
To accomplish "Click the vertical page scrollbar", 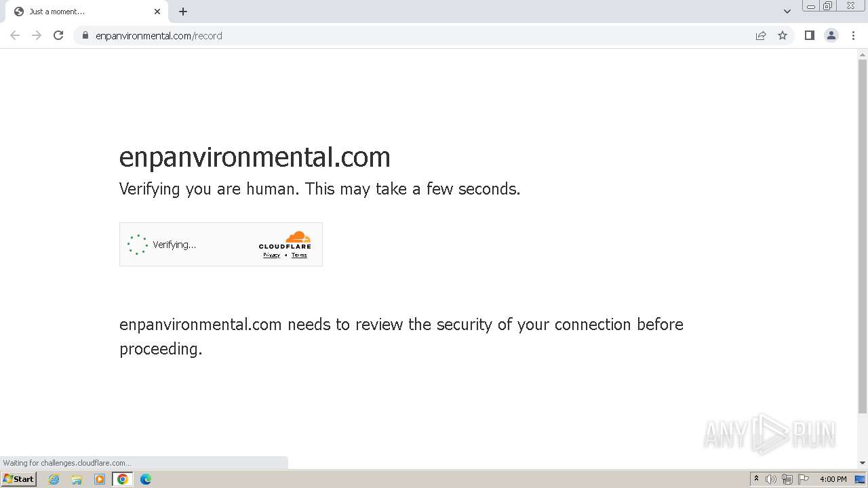I will pyautogui.click(x=863, y=237).
